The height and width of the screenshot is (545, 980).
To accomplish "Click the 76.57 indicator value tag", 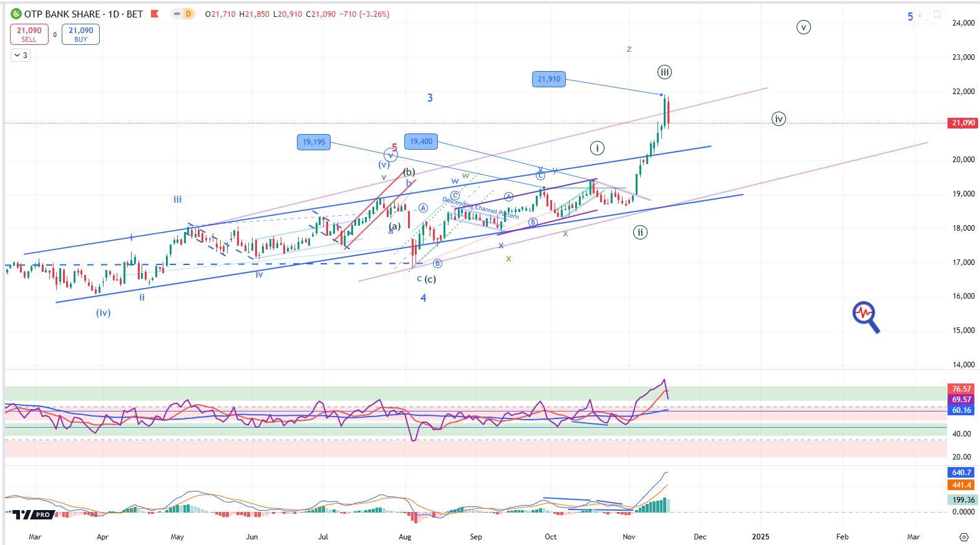I will pos(962,389).
